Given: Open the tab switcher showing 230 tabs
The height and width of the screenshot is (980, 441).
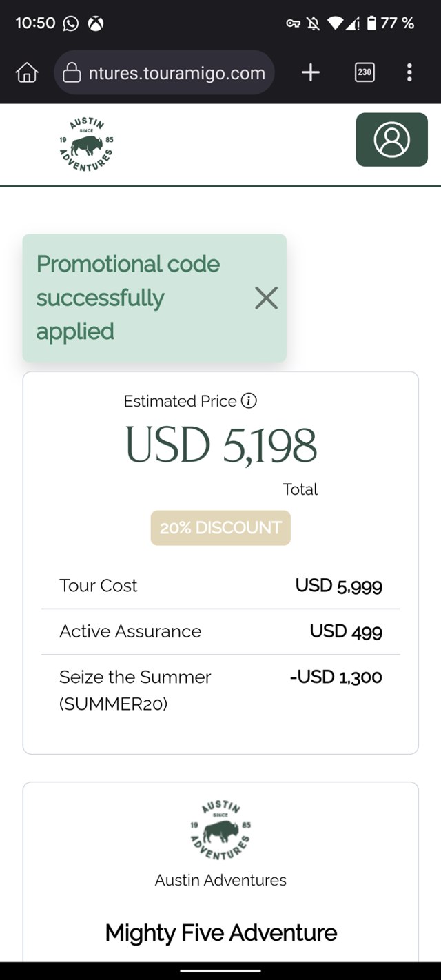Looking at the screenshot, I should pos(365,72).
